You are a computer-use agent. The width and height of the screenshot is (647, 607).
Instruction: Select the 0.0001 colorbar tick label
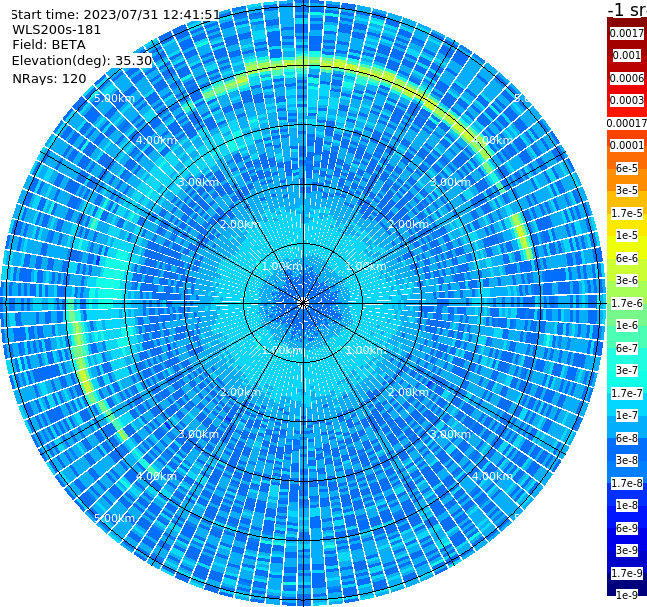point(627,145)
